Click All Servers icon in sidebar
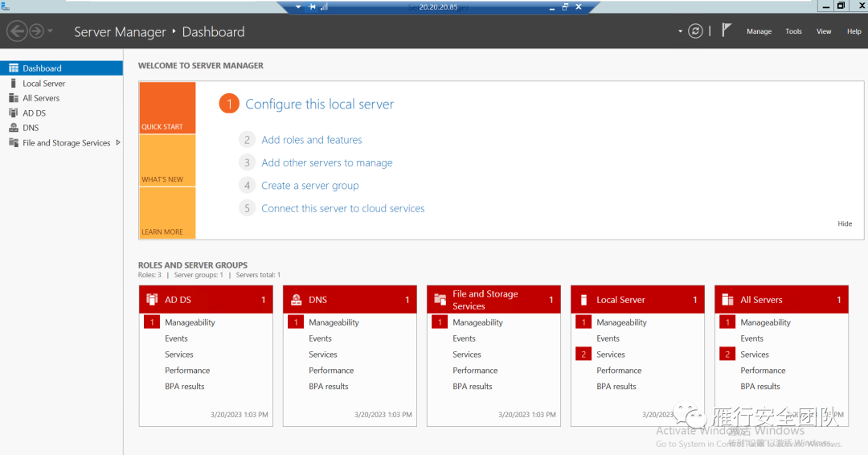868x455 pixels. coord(14,98)
